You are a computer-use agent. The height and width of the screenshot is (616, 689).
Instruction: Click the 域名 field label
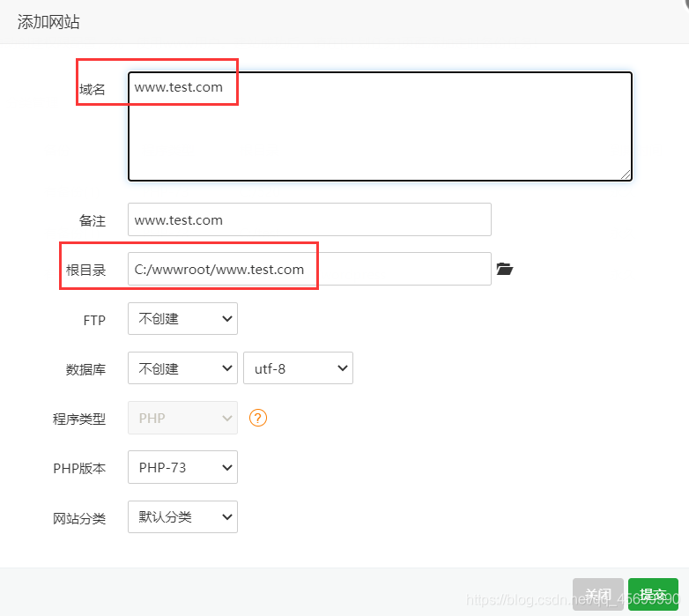coord(93,90)
